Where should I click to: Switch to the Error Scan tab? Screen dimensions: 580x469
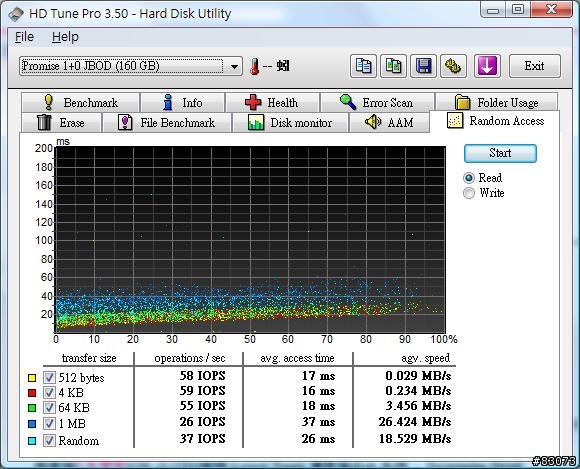coord(377,102)
